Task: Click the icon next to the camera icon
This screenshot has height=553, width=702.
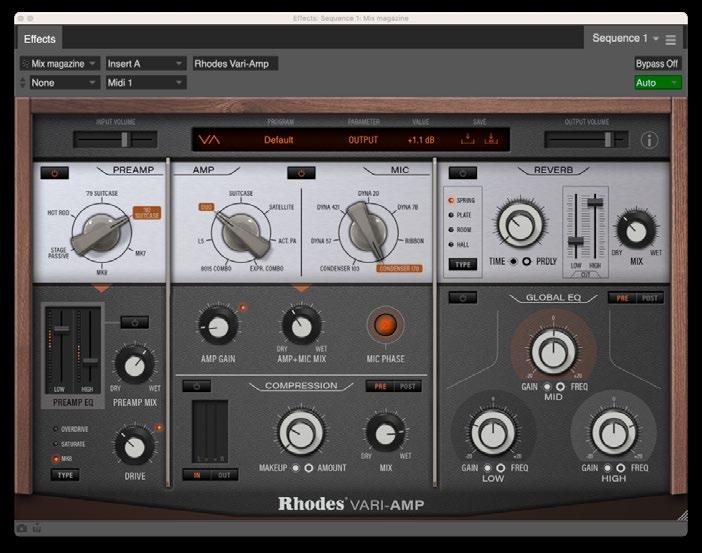Action: point(37,529)
